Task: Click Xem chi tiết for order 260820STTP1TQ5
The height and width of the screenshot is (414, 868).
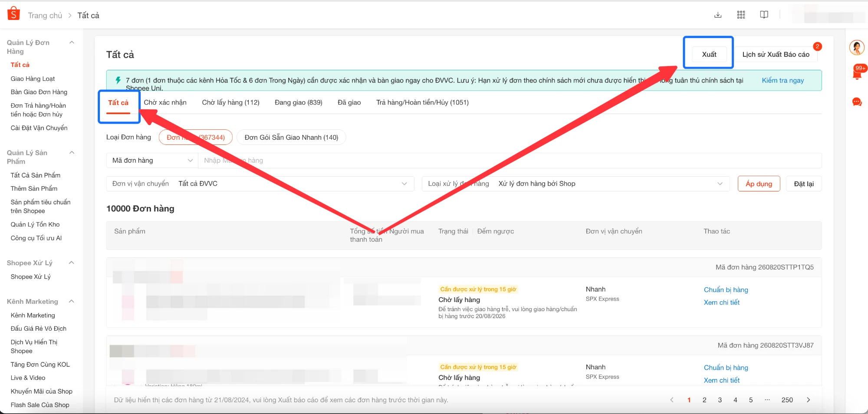Action: (x=722, y=302)
